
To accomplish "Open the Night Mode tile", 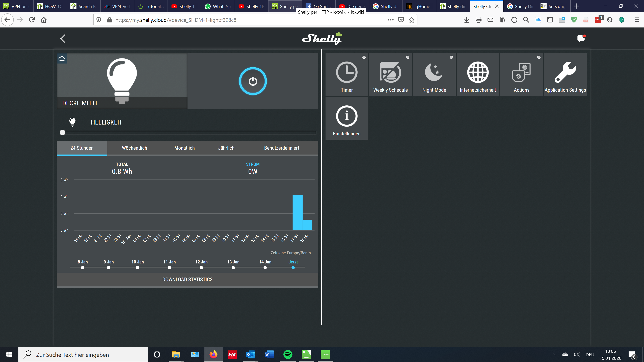I will (x=434, y=74).
